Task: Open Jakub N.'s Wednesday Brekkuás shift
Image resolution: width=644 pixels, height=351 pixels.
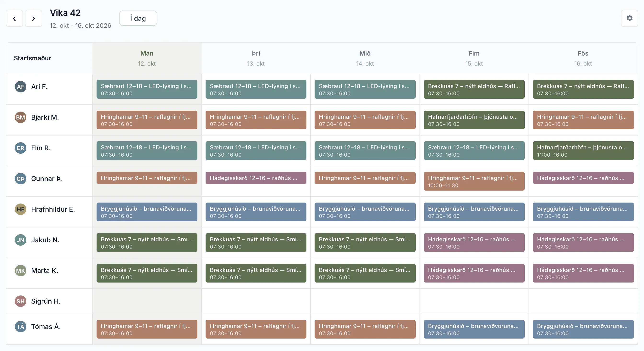Action: point(365,243)
